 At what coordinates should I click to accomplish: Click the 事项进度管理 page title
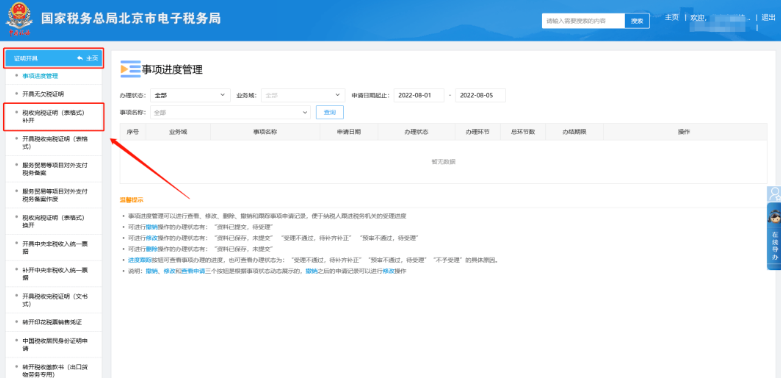(172, 70)
